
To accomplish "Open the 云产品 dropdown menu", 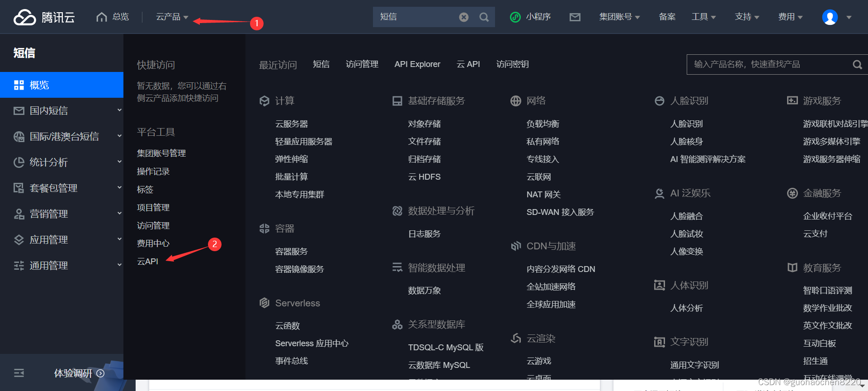I will point(172,17).
